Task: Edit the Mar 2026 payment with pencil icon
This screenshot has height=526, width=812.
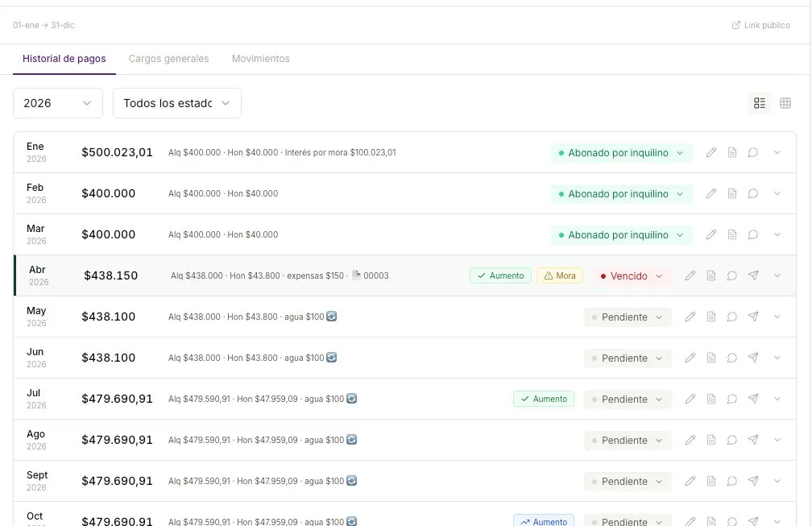Action: pos(711,234)
